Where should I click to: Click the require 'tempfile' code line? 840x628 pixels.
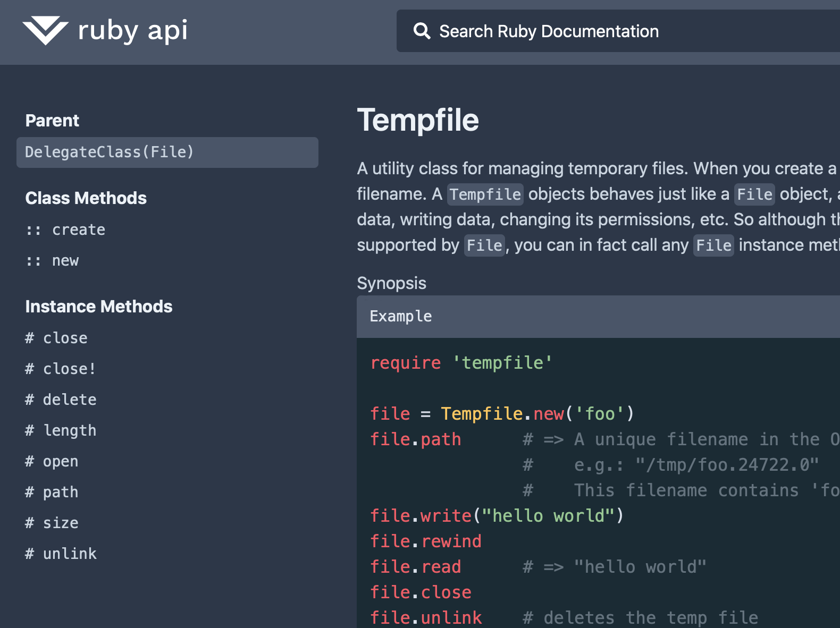click(x=461, y=363)
